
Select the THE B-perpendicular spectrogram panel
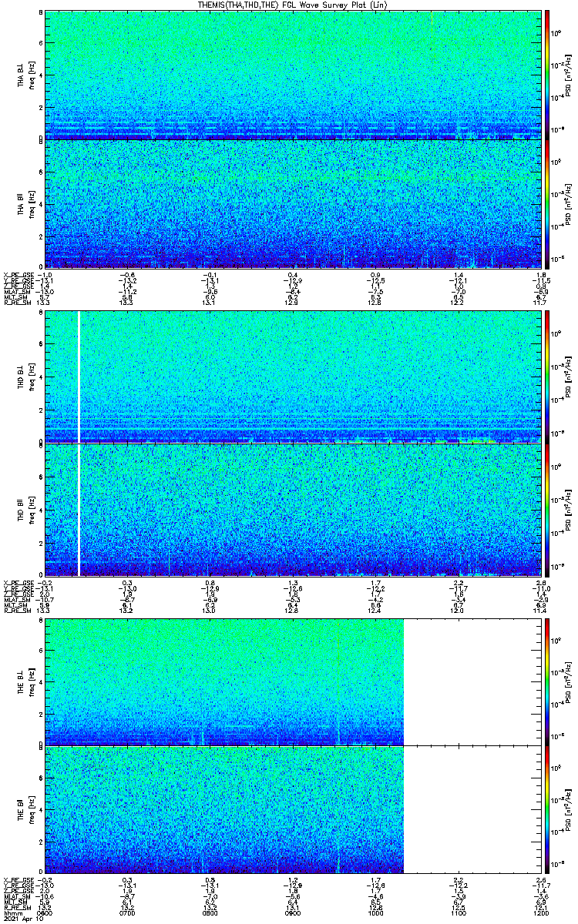pyautogui.click(x=294, y=681)
